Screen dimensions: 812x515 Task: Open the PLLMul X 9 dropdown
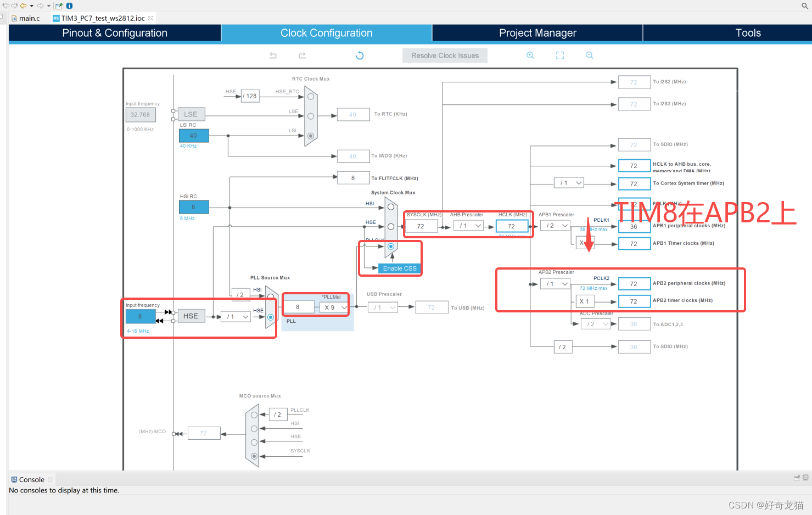(334, 307)
